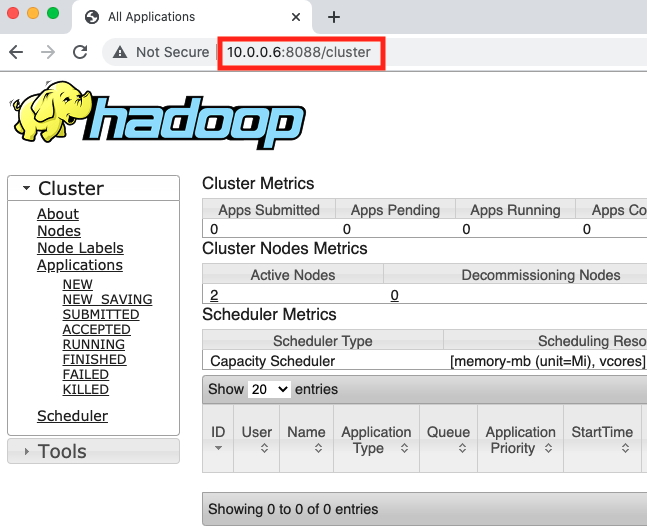Sort table by User column
This screenshot has height=532, width=647.
256,439
